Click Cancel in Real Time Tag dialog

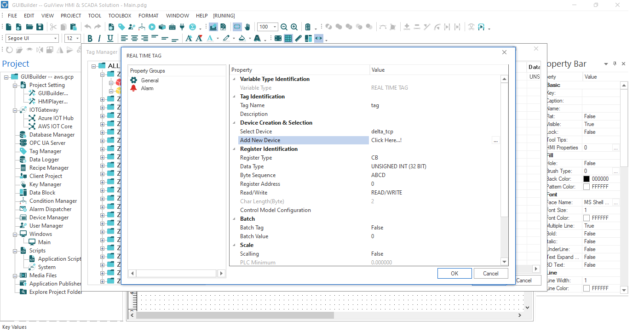[491, 273]
